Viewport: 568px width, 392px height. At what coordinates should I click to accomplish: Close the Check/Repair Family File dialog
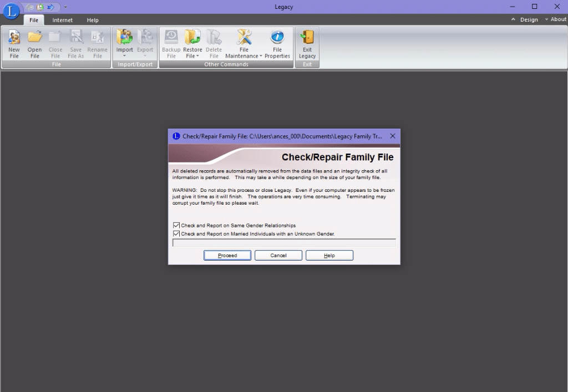393,136
